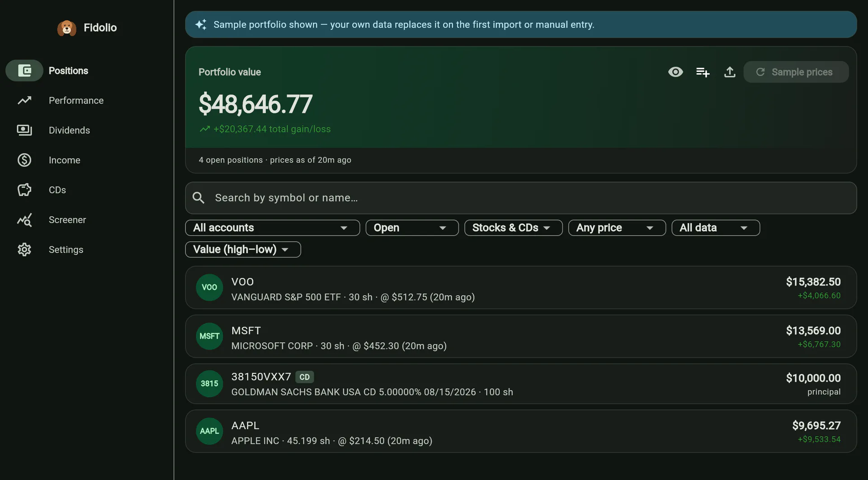Open the MSFT position row
The width and height of the screenshot is (868, 480).
click(x=521, y=336)
